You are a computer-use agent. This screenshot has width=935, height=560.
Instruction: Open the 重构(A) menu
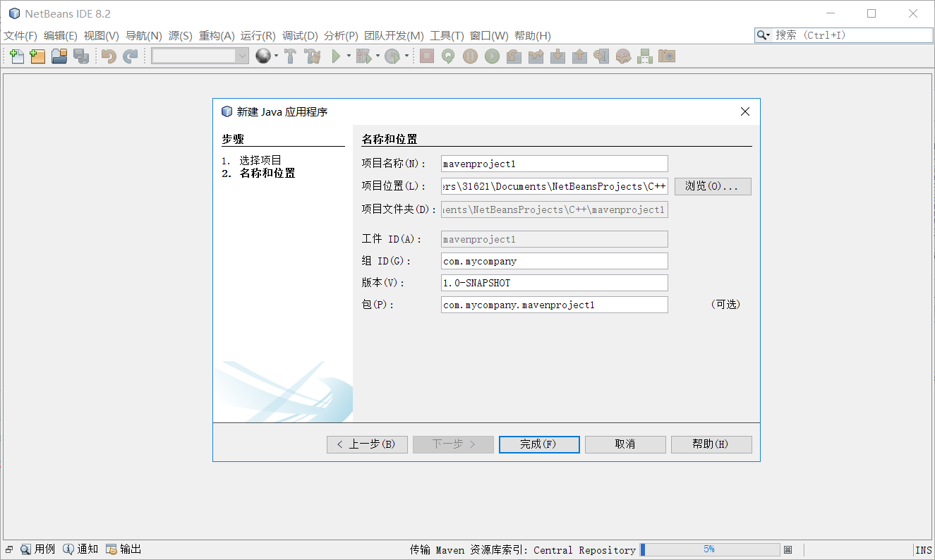pos(217,36)
